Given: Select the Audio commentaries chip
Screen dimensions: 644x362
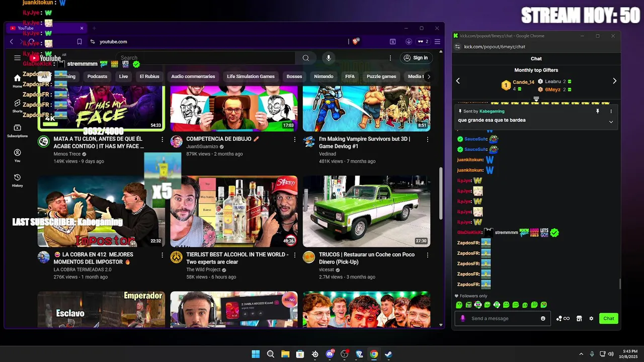Looking at the screenshot, I should (x=193, y=76).
